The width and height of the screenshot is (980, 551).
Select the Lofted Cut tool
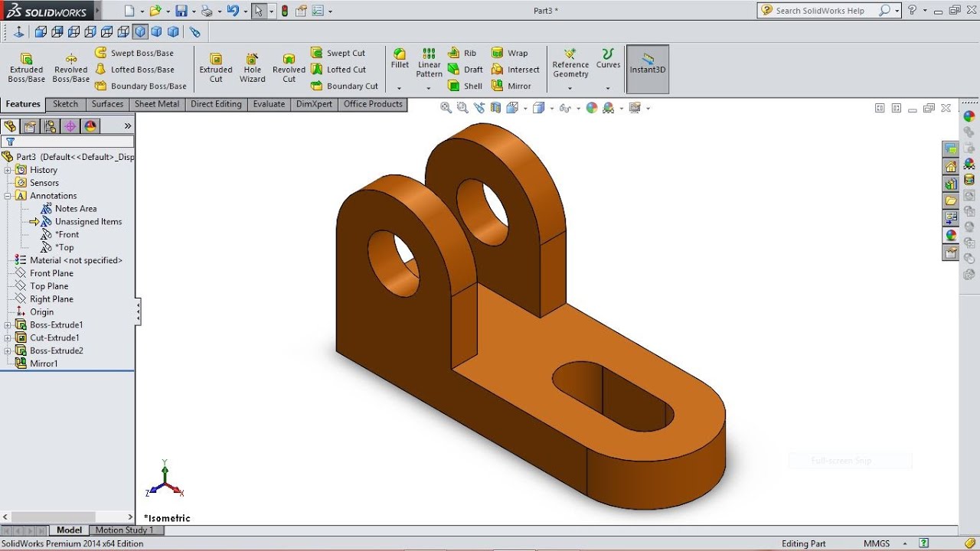338,70
